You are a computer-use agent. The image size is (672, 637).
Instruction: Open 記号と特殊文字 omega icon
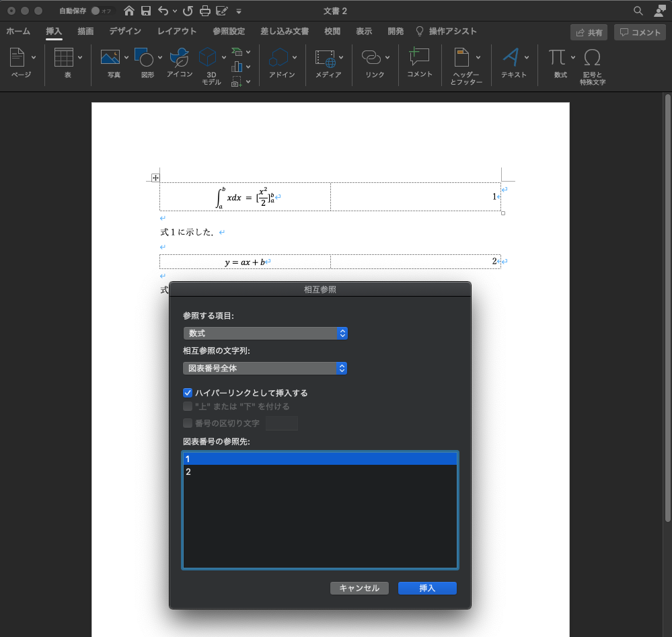coord(592,58)
